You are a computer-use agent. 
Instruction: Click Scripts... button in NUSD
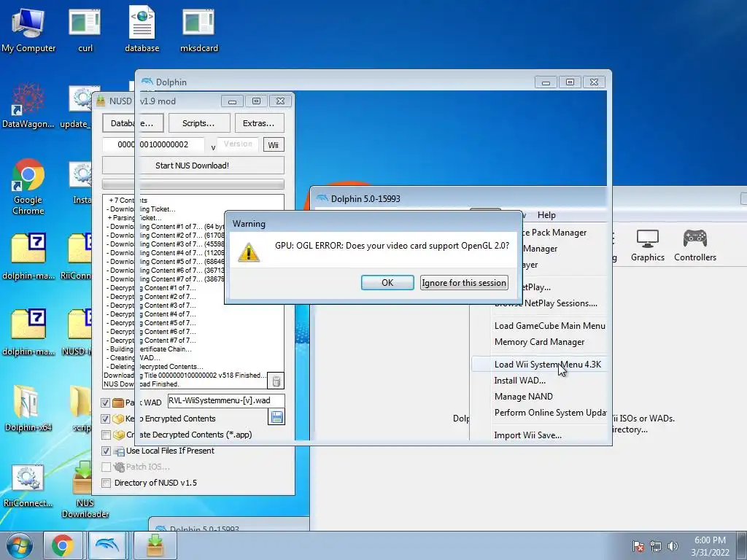tap(198, 123)
